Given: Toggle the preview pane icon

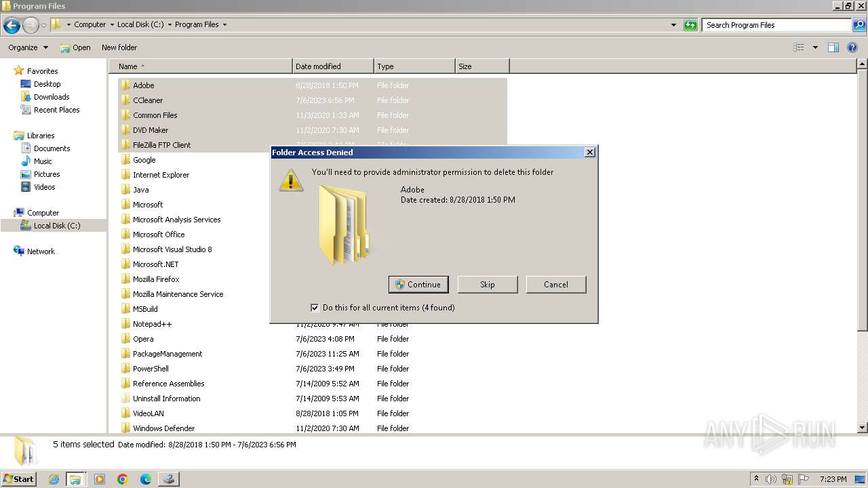Looking at the screenshot, I should click(833, 47).
